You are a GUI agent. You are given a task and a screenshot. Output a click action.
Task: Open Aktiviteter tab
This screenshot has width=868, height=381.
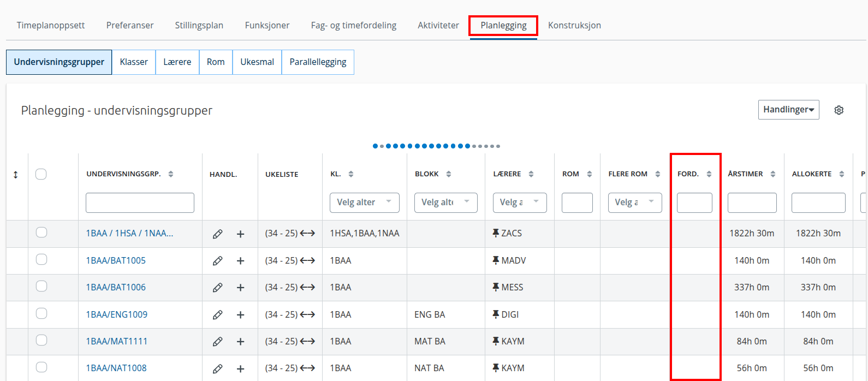tap(438, 25)
